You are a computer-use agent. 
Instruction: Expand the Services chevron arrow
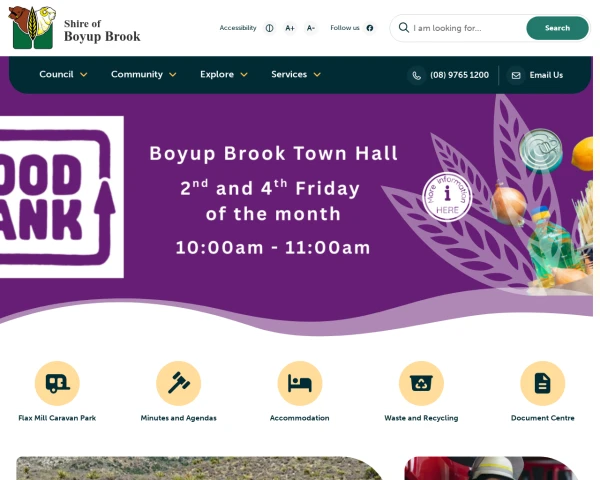tap(317, 75)
